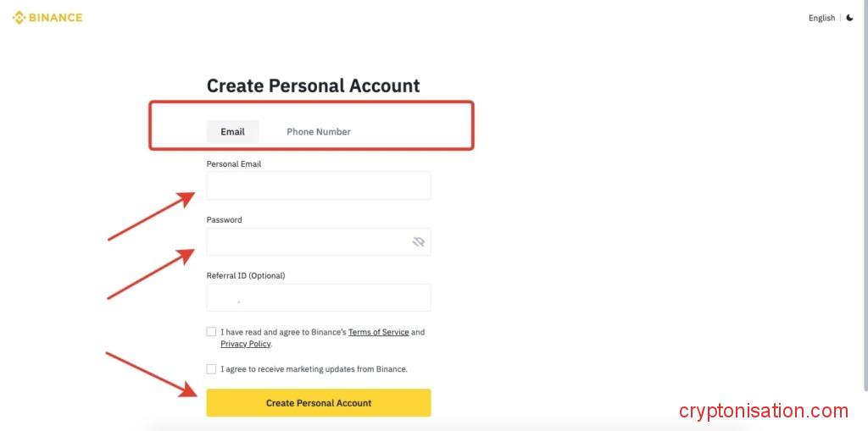
Task: Open the English language selector
Action: coord(821,18)
